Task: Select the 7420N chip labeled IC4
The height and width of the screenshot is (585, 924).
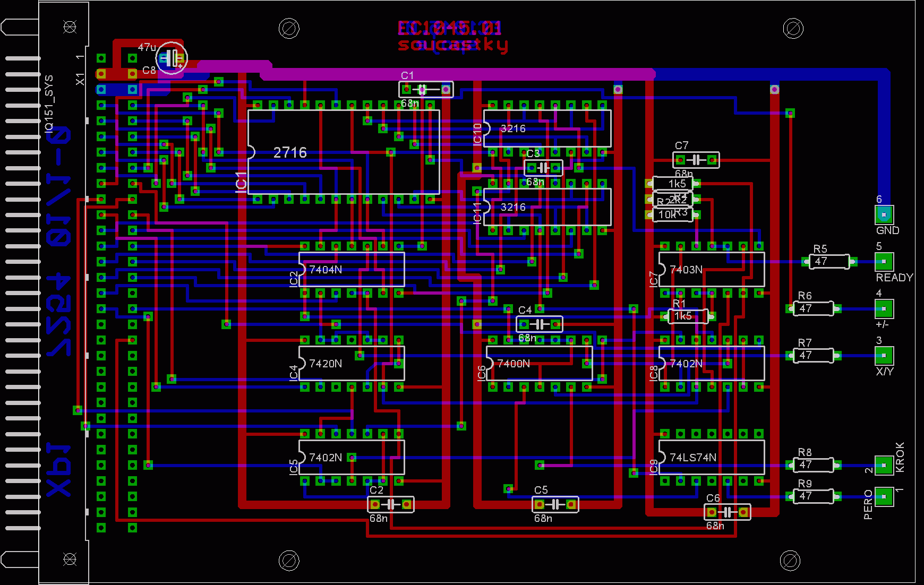Action: pyautogui.click(x=352, y=364)
